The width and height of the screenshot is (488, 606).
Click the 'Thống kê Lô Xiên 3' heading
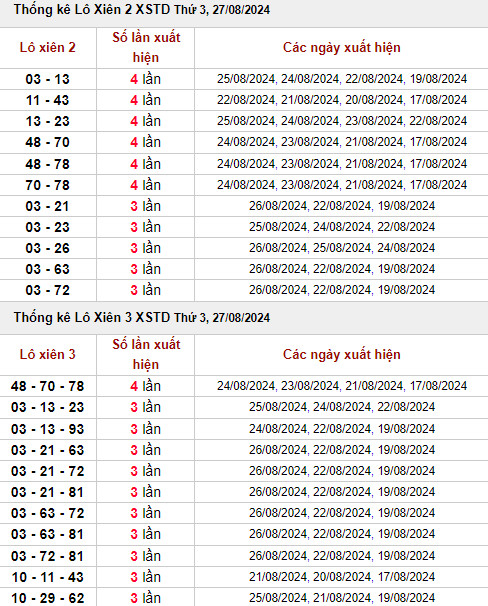[x=142, y=317]
